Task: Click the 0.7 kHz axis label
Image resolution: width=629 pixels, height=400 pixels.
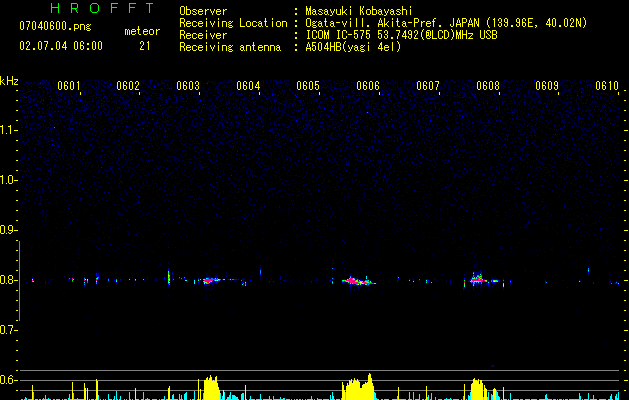Action: pyautogui.click(x=8, y=330)
